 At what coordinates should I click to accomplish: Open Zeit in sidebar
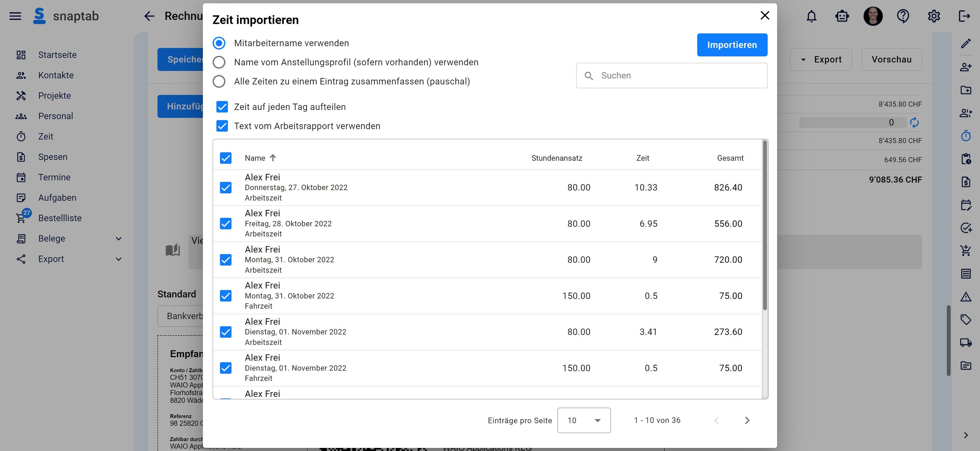coord(46,136)
